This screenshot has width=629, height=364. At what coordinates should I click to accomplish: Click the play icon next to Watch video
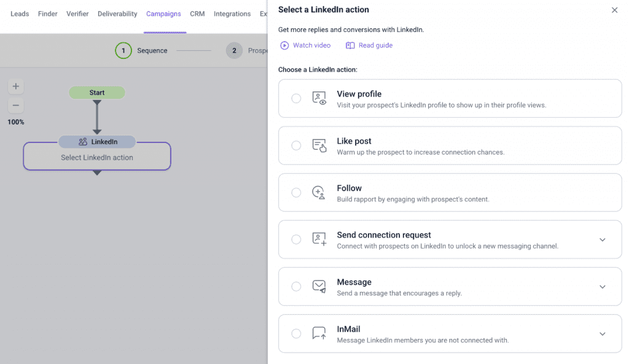coord(284,45)
